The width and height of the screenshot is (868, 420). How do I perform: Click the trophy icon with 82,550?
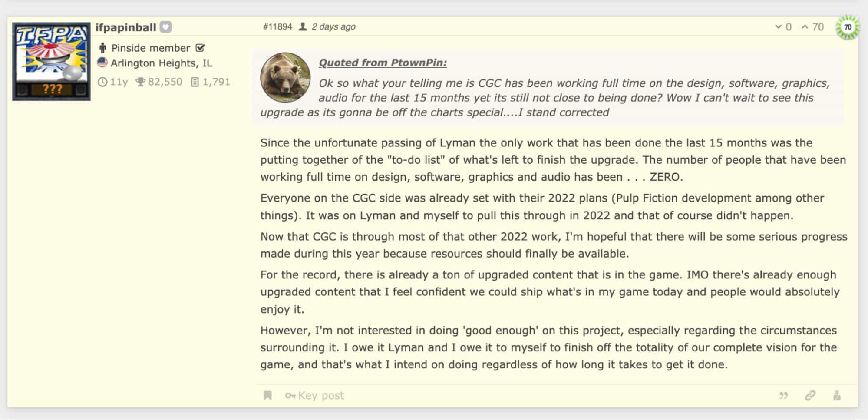coord(140,82)
